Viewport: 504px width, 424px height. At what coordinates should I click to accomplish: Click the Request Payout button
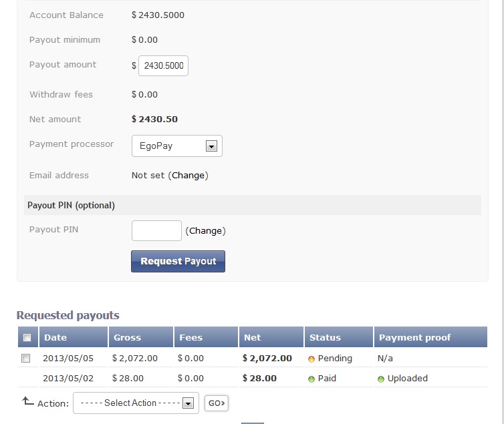click(x=178, y=261)
